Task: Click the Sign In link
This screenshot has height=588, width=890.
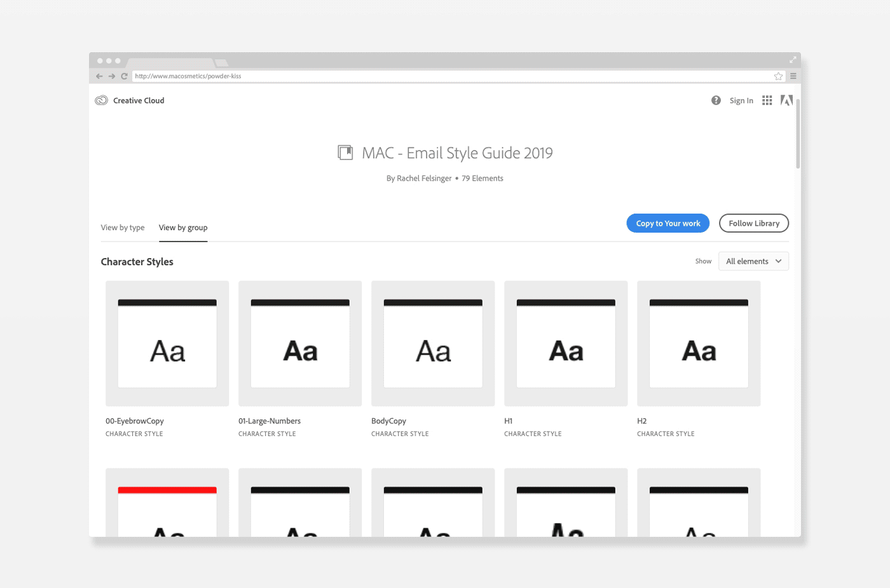Action: click(741, 100)
